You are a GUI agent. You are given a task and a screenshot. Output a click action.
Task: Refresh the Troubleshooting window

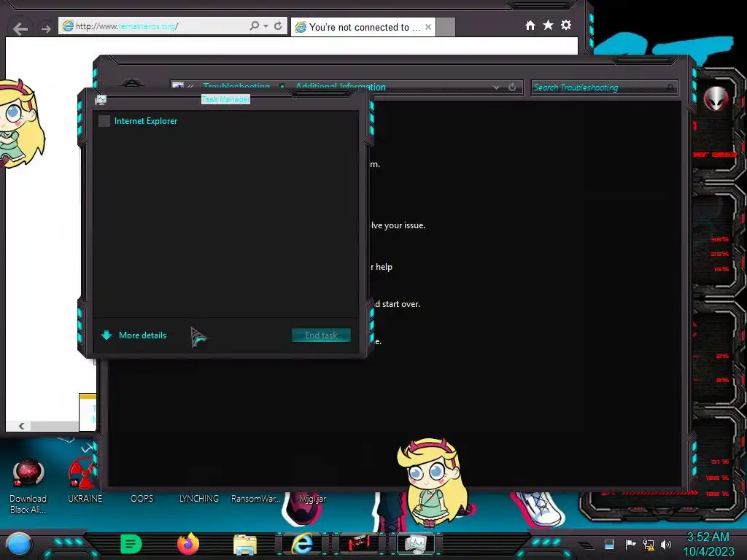tap(512, 87)
